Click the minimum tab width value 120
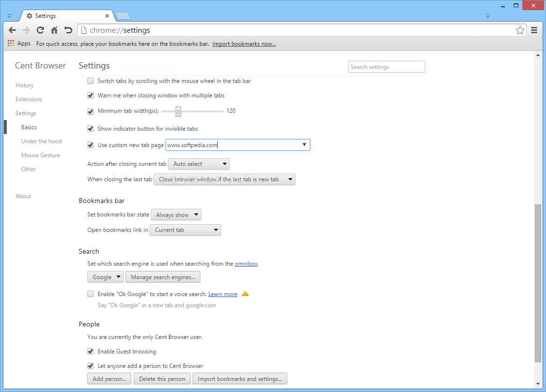 click(x=231, y=111)
